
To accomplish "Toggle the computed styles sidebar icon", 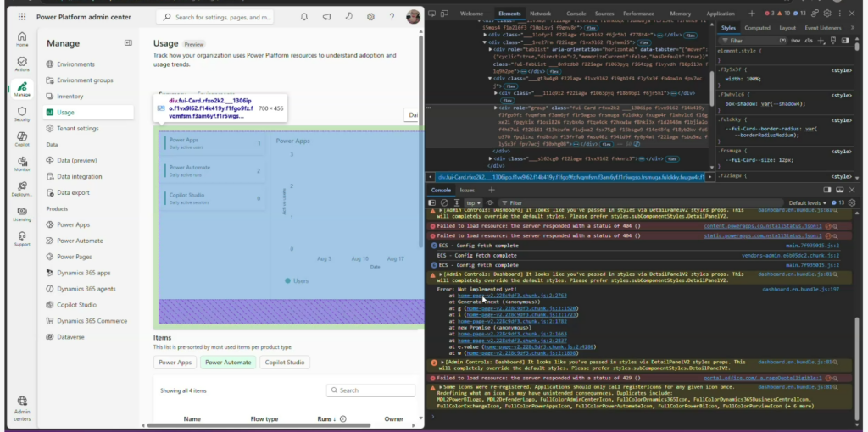I will [845, 41].
